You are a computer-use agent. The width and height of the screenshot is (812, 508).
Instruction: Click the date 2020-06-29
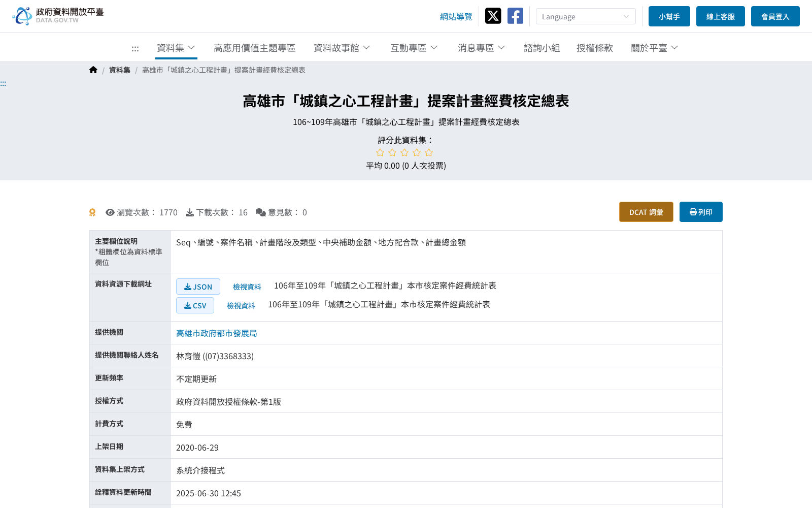coord(197,448)
